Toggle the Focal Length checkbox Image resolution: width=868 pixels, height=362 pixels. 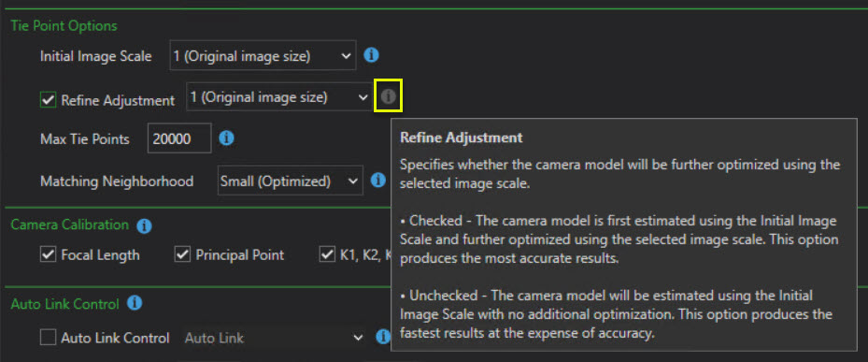(49, 255)
